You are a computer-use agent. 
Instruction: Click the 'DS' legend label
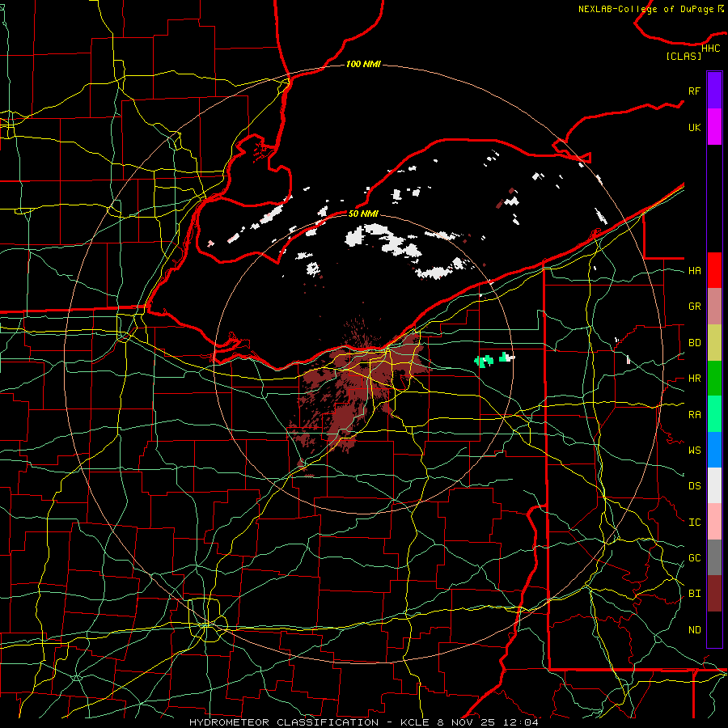pos(694,485)
